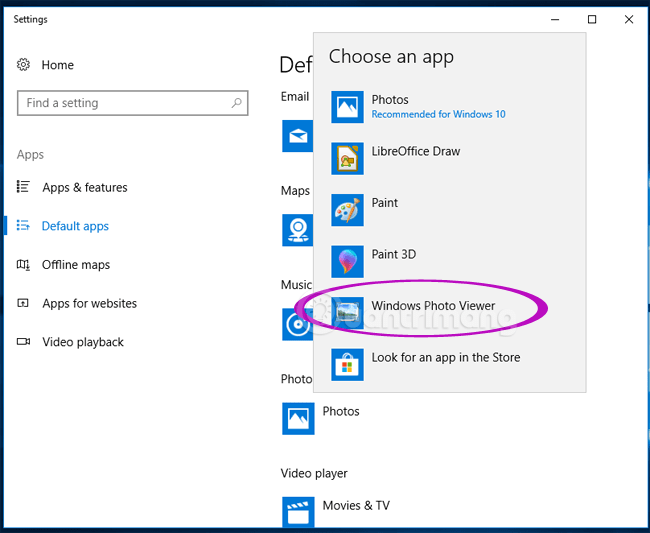Click Choose an app popup title
This screenshot has width=650, height=533.
(x=391, y=57)
